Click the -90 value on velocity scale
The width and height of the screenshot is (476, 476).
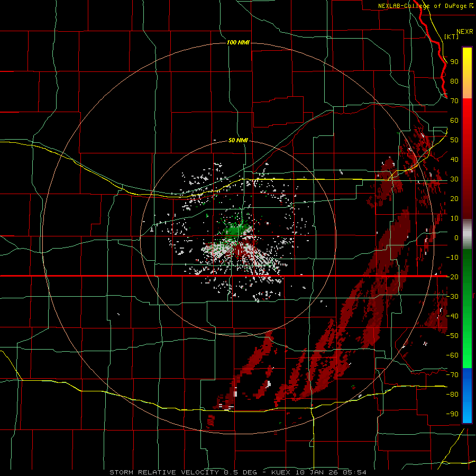click(452, 414)
